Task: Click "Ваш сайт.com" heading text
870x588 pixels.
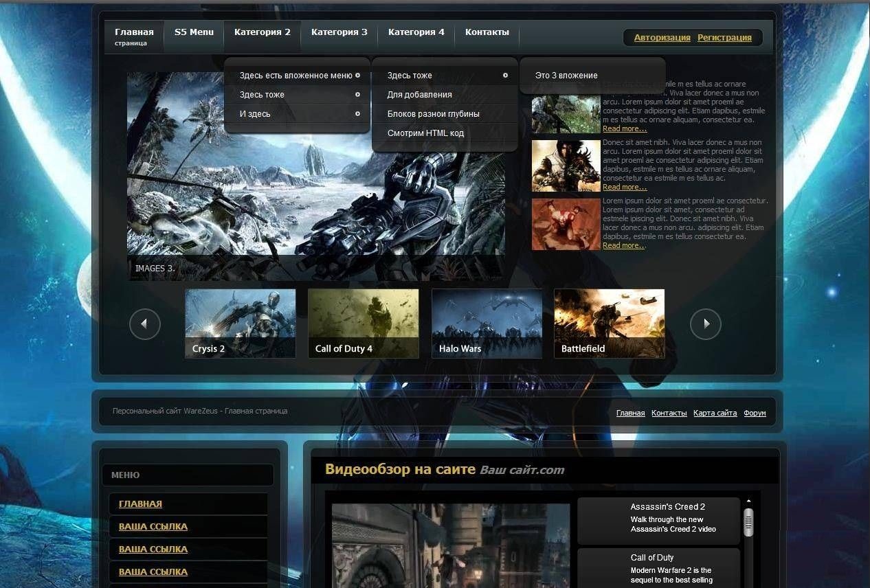Action: (522, 470)
